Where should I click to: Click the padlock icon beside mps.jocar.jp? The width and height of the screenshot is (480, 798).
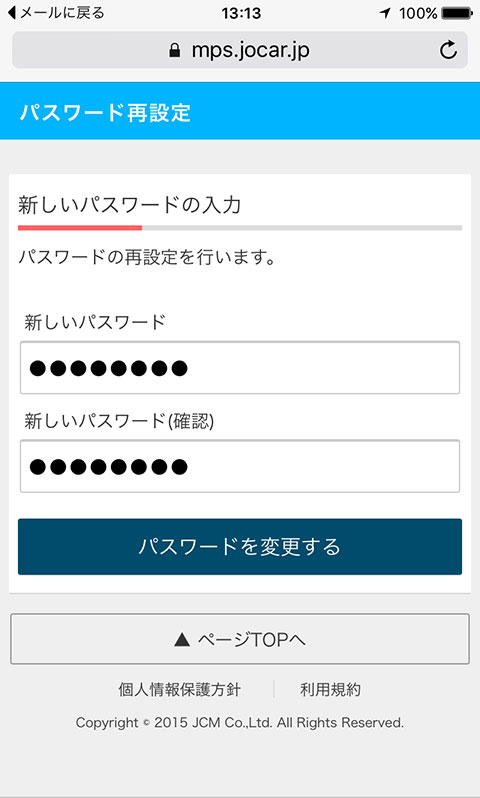point(175,50)
